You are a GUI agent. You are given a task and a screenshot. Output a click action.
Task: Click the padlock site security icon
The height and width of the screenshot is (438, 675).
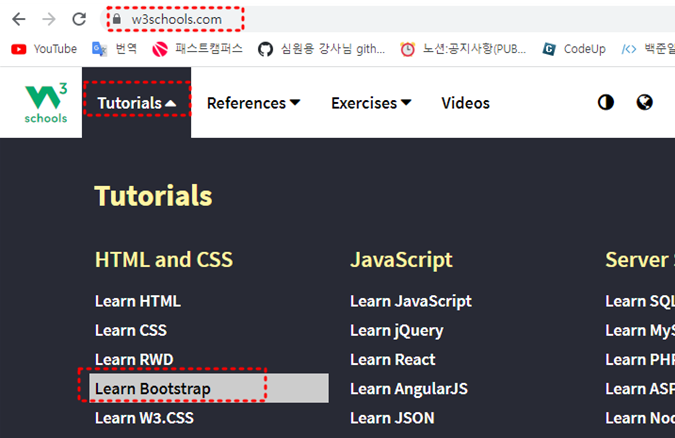click(117, 19)
